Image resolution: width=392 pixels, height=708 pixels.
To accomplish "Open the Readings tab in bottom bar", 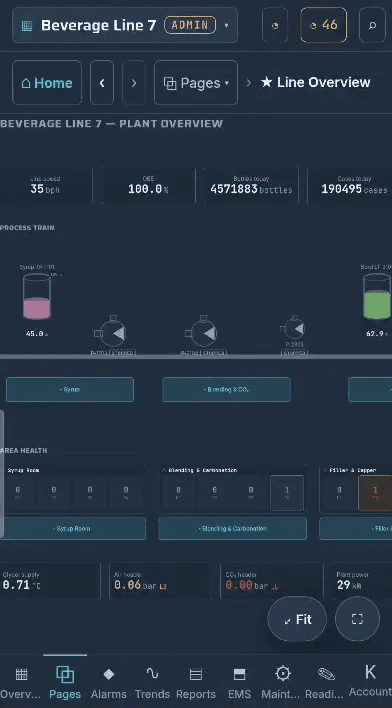I will (x=326, y=683).
